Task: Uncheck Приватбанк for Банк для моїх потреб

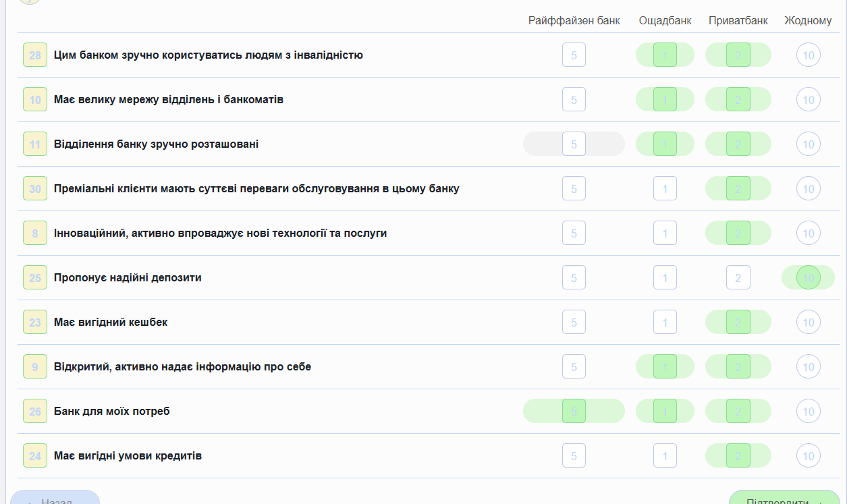Action: [x=738, y=411]
